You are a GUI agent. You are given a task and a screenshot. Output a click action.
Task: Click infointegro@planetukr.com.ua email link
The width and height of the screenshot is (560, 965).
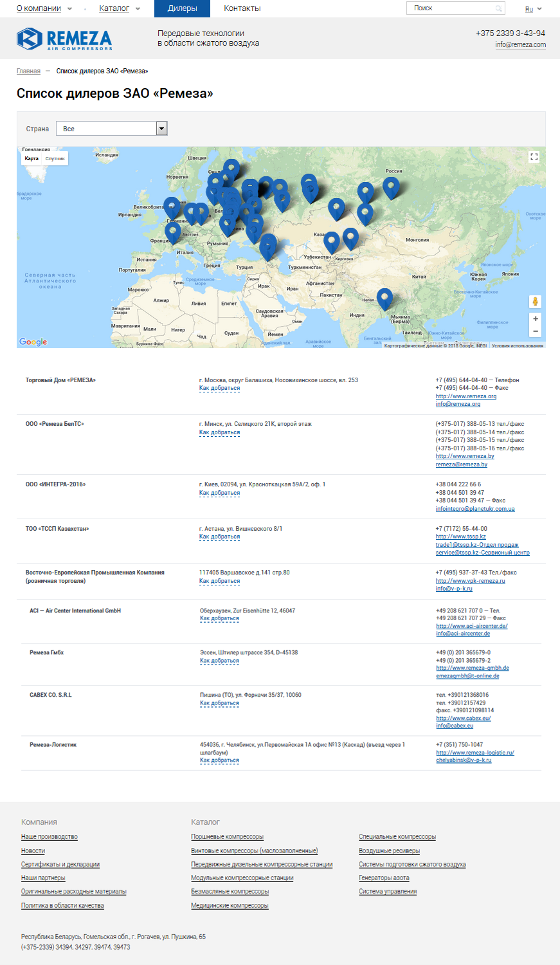pos(475,509)
